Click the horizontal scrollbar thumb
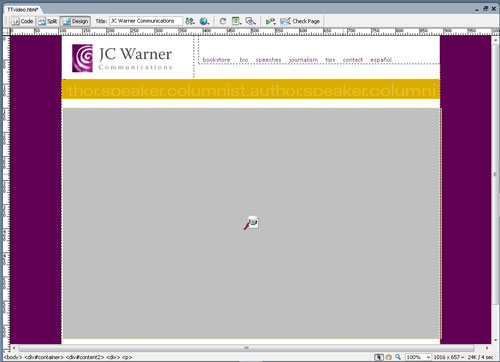500x362 pixels. 247,348
